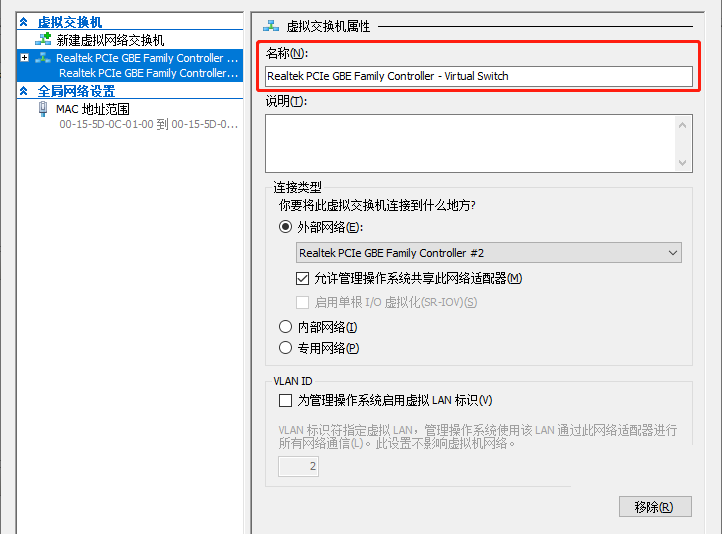The width and height of the screenshot is (722, 536).
Task: Enable 为管理操作系统启用虚拟 LAN 标识
Action: 285,400
